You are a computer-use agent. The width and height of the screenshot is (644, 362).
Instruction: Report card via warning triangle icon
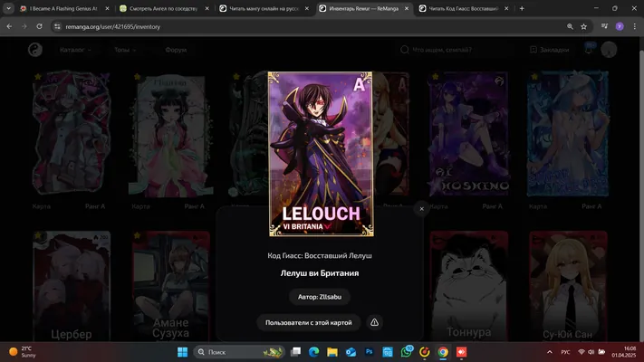pyautogui.click(x=374, y=322)
